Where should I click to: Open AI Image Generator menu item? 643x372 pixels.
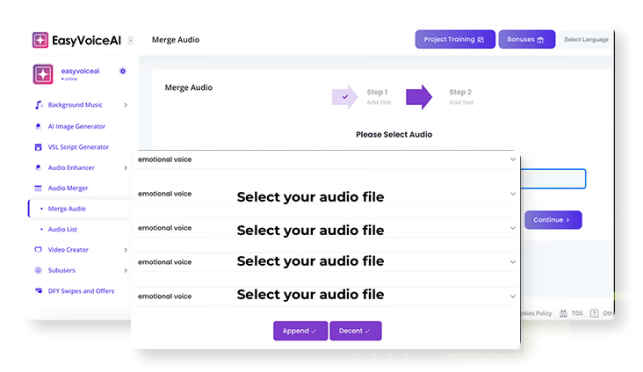(77, 126)
